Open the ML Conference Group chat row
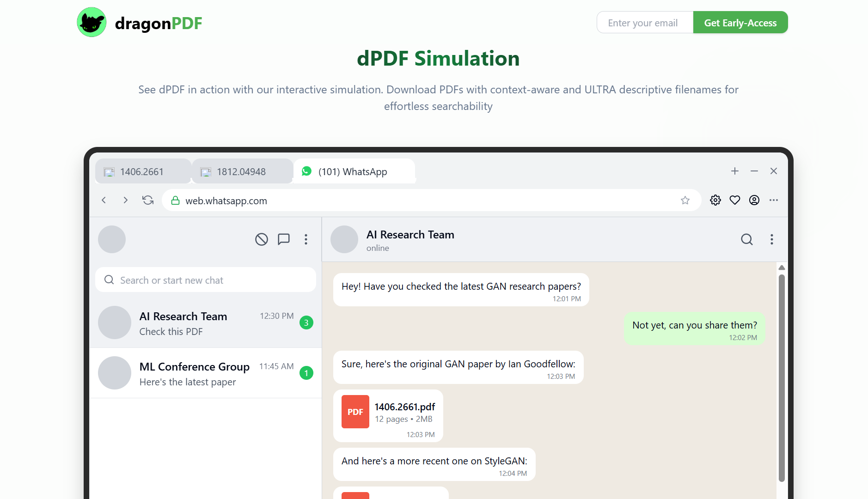The image size is (868, 499). [206, 373]
